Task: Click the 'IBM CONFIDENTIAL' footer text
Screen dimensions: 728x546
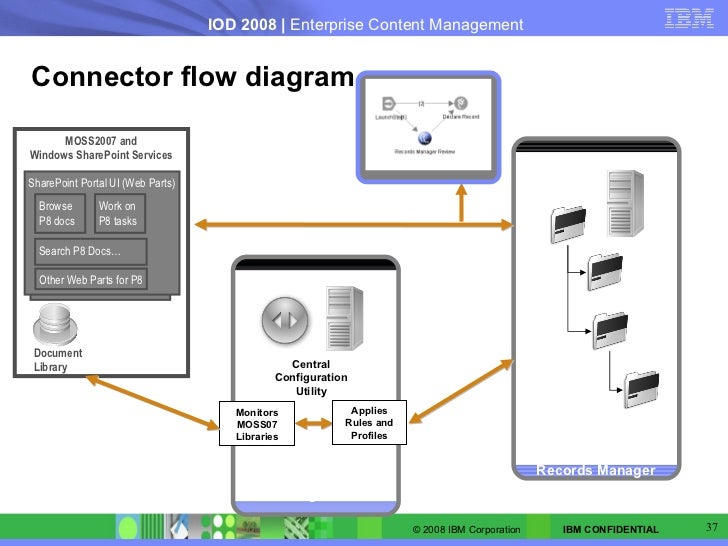Action: (x=611, y=529)
